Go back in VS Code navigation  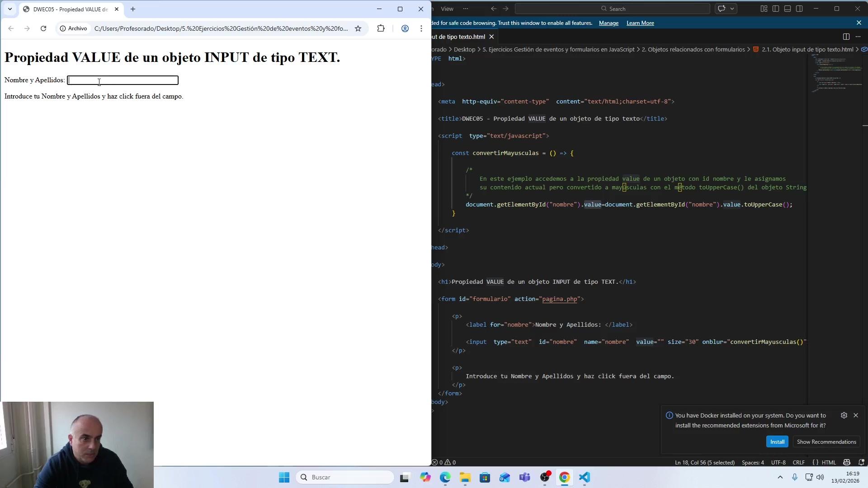click(x=494, y=9)
